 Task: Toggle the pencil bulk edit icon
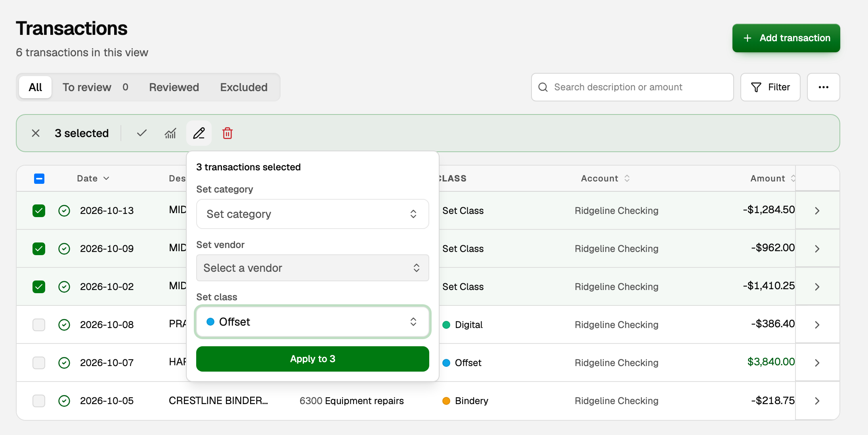point(199,133)
